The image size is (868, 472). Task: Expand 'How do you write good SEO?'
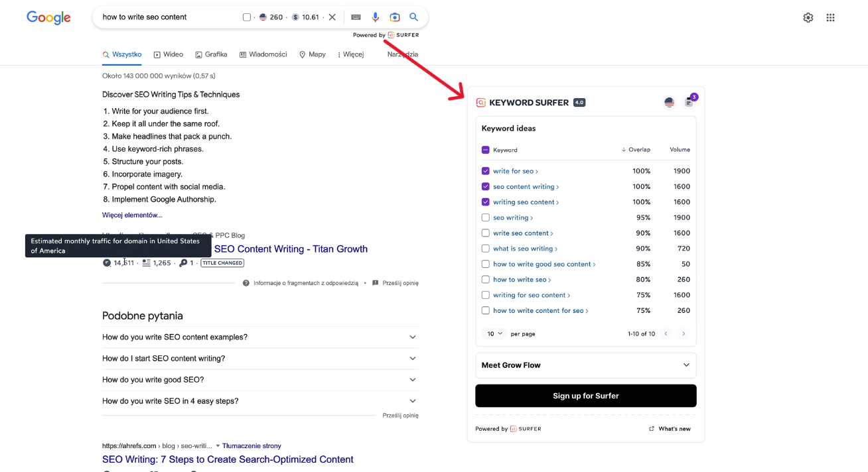260,379
